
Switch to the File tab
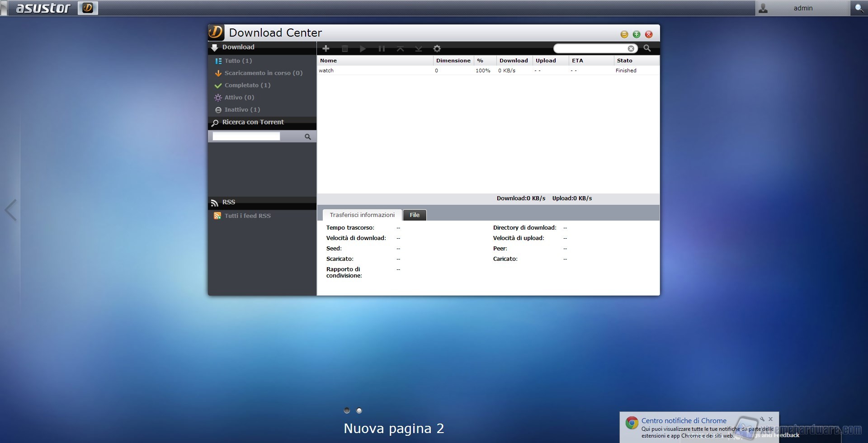pyautogui.click(x=415, y=215)
